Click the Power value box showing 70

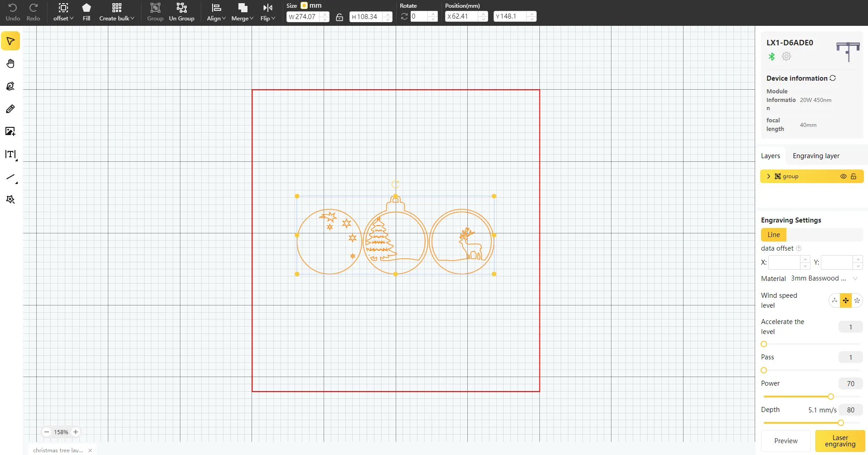(850, 383)
